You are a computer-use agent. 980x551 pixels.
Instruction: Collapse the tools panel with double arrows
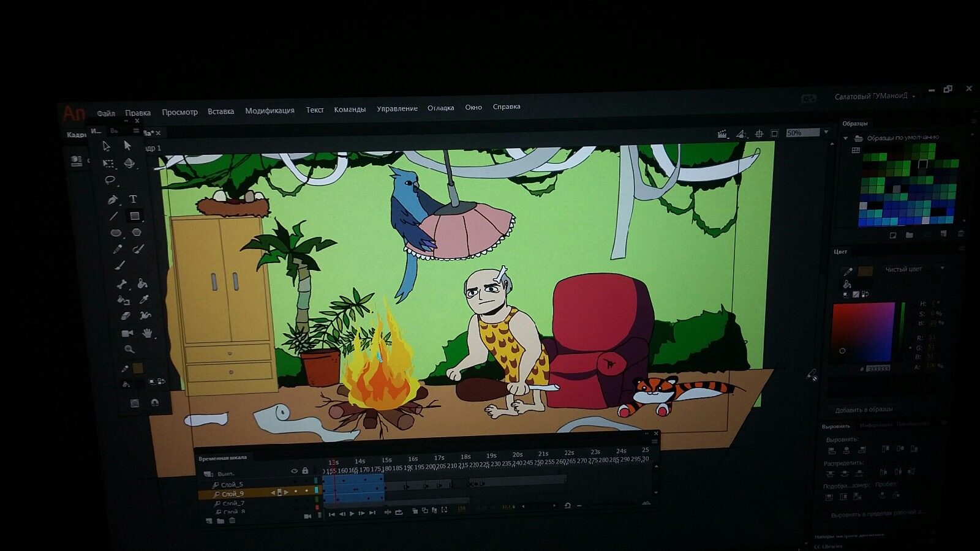pyautogui.click(x=126, y=121)
